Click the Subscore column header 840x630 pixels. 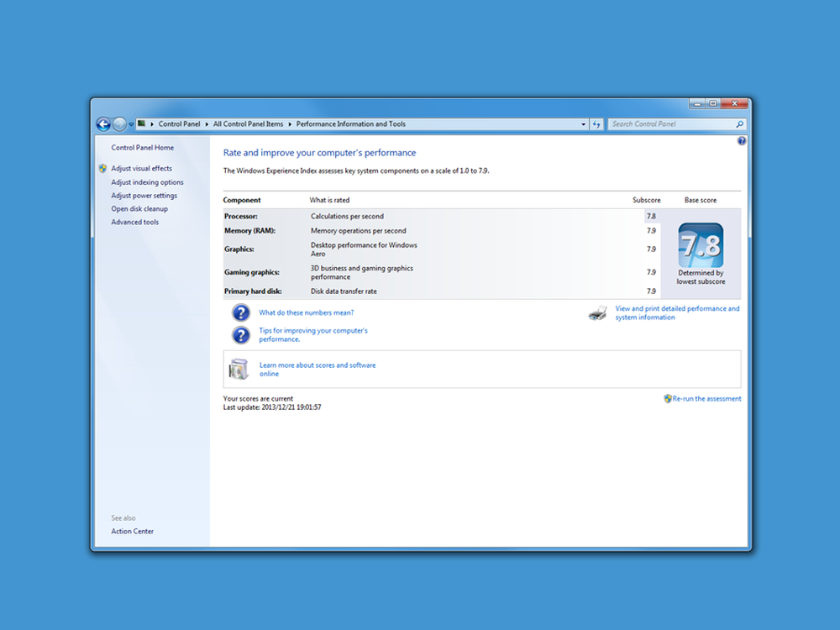click(x=647, y=200)
